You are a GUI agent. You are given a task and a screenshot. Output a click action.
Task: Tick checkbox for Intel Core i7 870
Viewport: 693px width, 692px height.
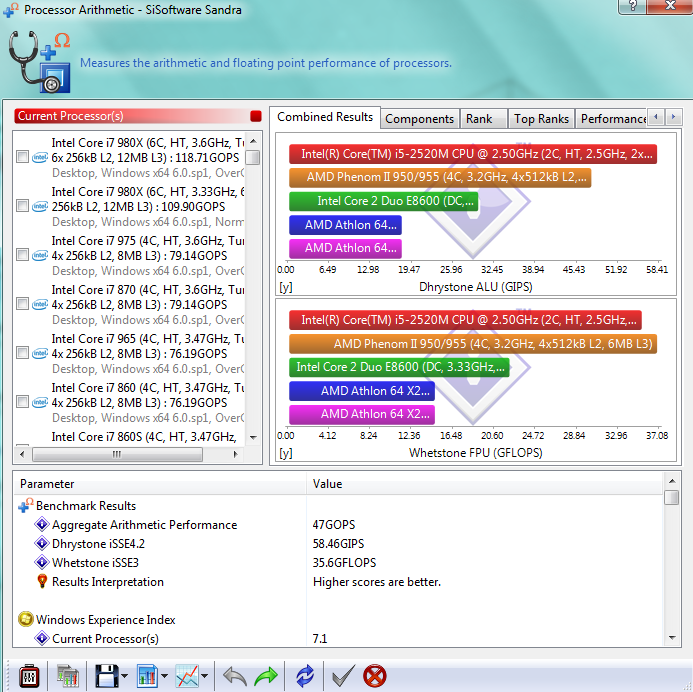pyautogui.click(x=22, y=304)
